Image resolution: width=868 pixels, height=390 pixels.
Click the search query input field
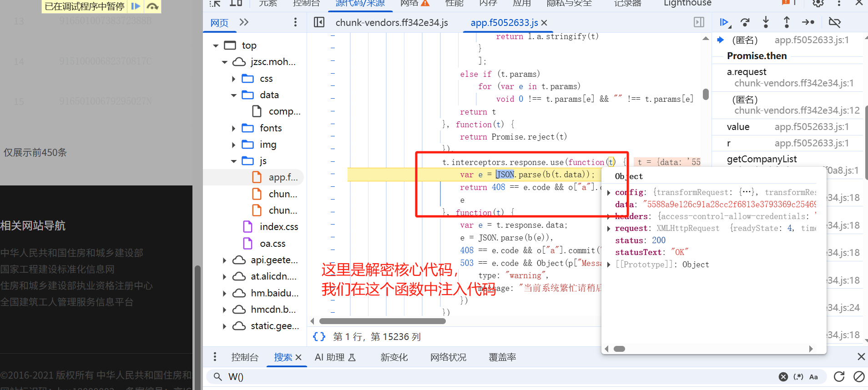pos(500,377)
